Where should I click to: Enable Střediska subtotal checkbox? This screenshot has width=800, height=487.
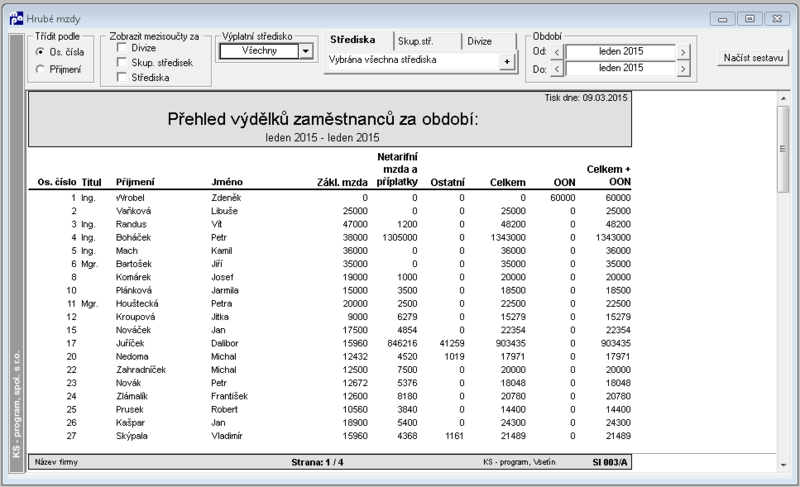click(x=121, y=77)
